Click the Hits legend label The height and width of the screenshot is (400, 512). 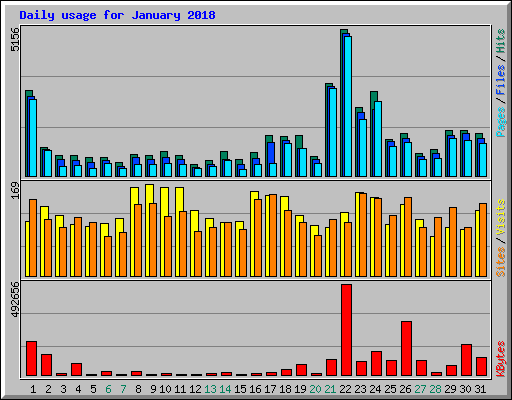point(500,41)
